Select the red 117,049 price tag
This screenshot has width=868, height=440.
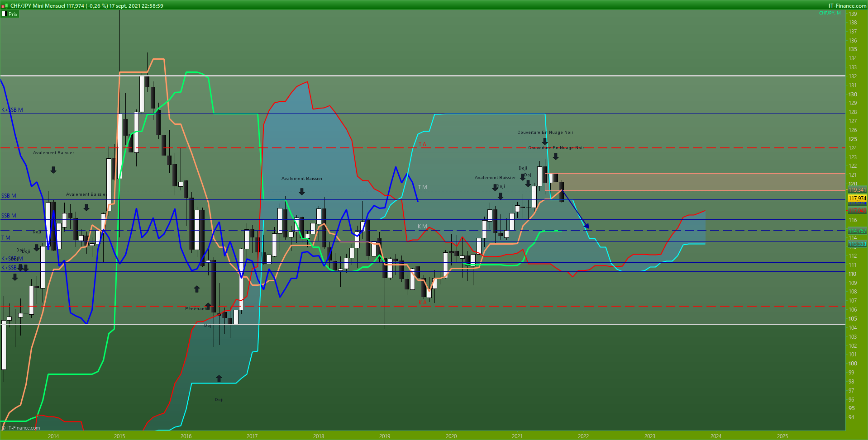coord(857,211)
